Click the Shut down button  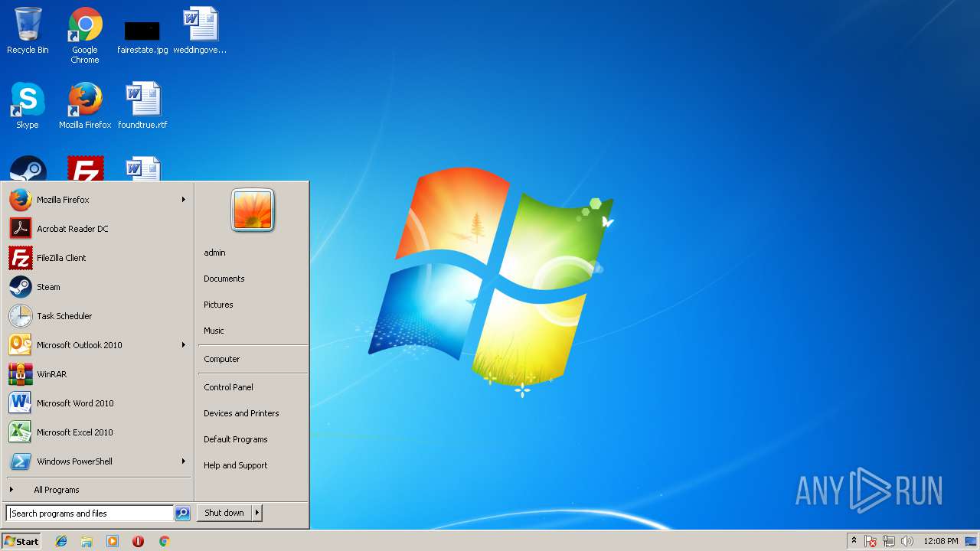[x=224, y=513]
